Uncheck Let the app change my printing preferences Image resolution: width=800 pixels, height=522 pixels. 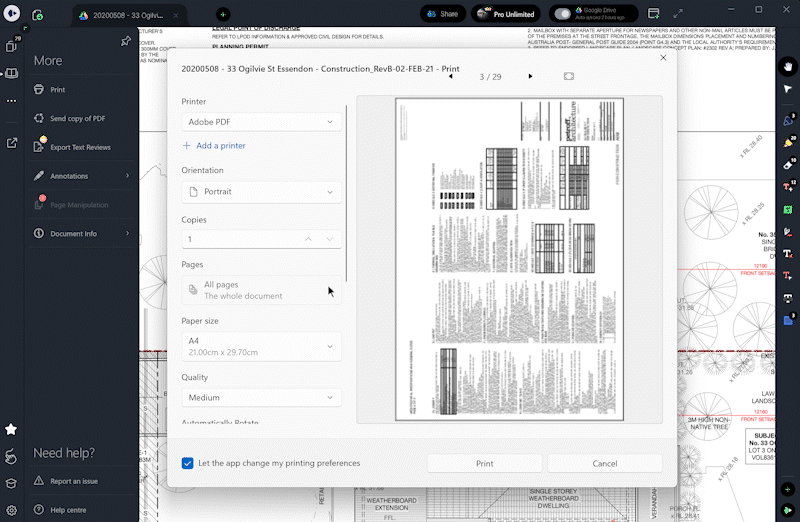187,463
